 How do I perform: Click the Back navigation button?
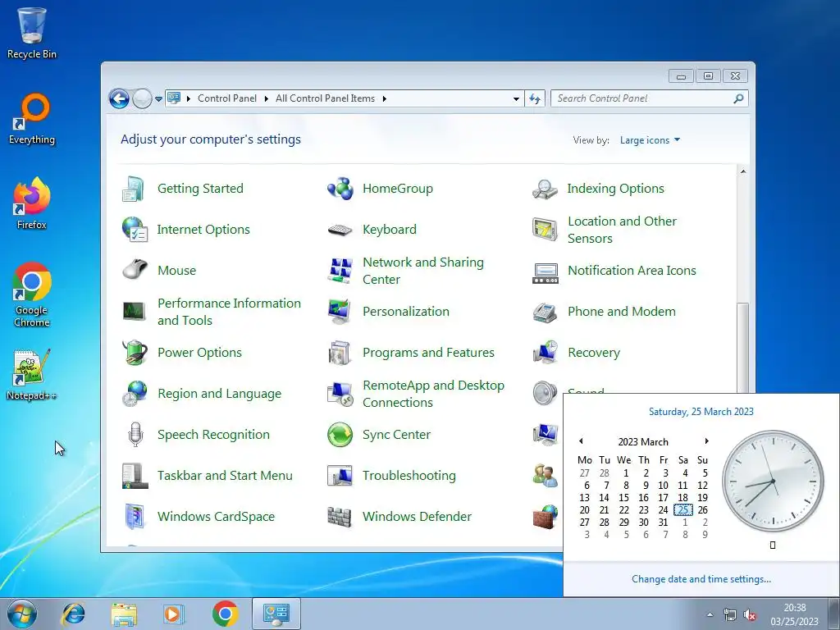[119, 98]
